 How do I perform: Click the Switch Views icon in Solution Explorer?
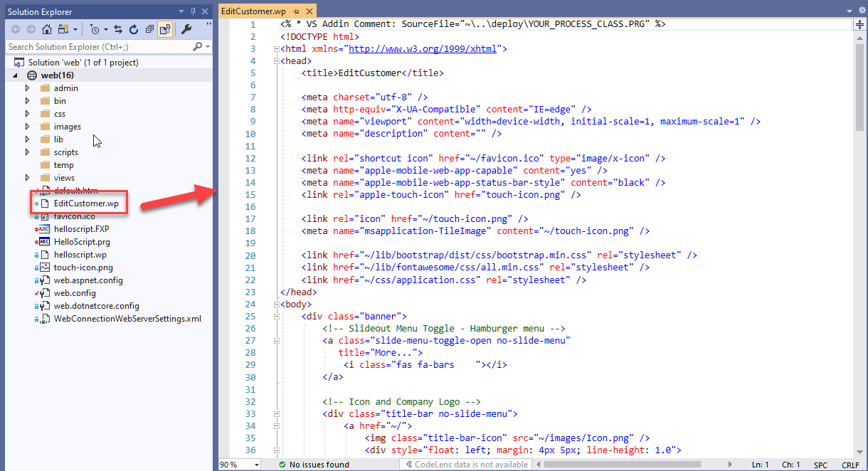coord(62,29)
